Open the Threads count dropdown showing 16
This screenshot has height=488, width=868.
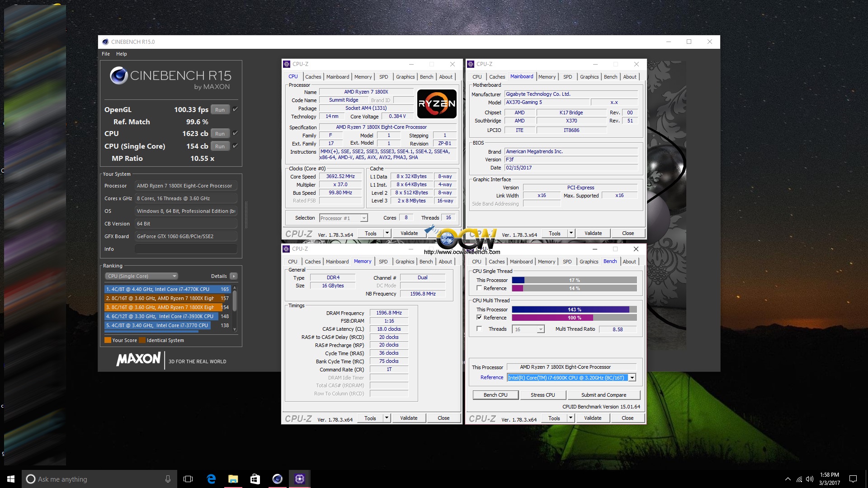pyautogui.click(x=528, y=329)
